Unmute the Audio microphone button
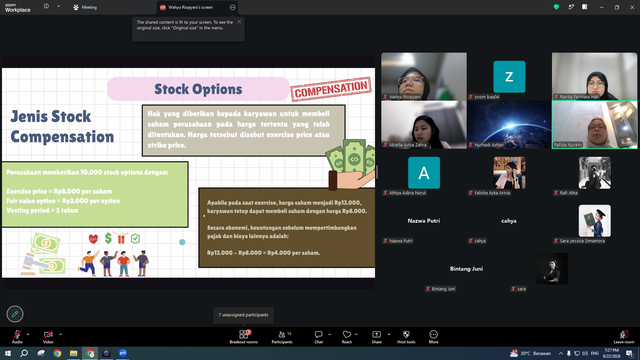The image size is (640, 360). [17, 337]
